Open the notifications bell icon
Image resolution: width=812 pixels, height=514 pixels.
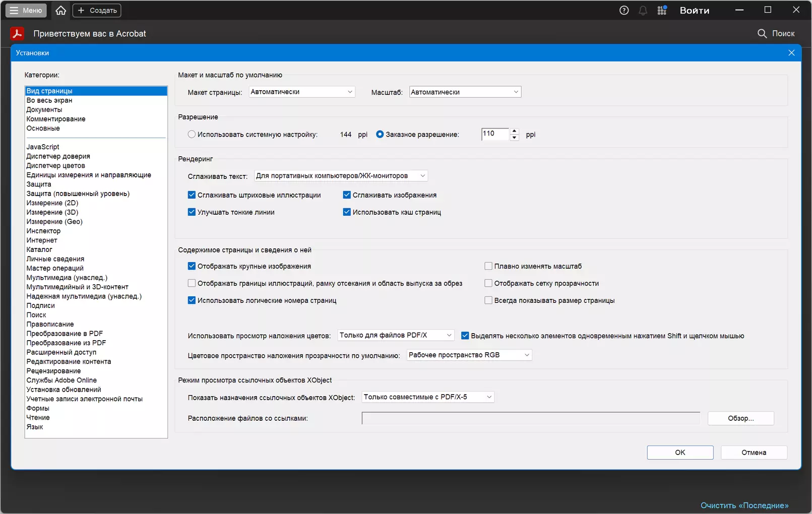643,10
